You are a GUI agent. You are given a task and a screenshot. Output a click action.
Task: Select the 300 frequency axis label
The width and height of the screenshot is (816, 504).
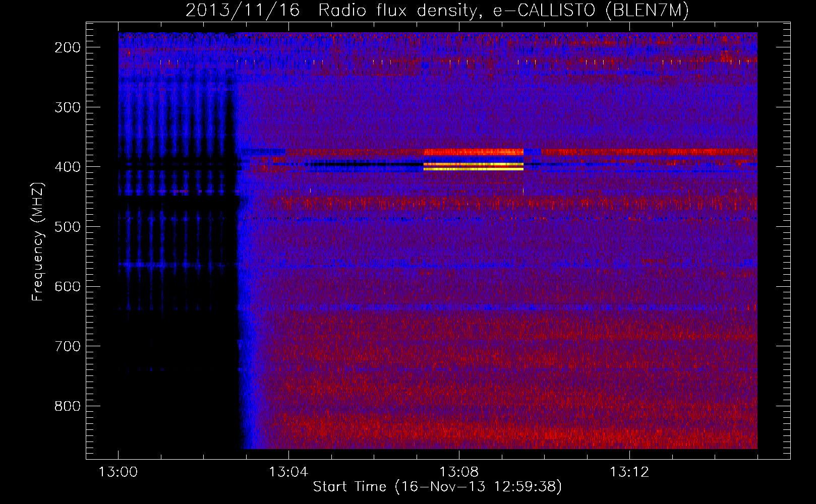[67, 107]
